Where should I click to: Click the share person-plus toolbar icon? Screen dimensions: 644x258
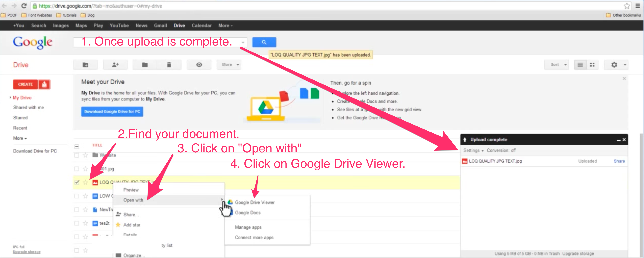(115, 65)
